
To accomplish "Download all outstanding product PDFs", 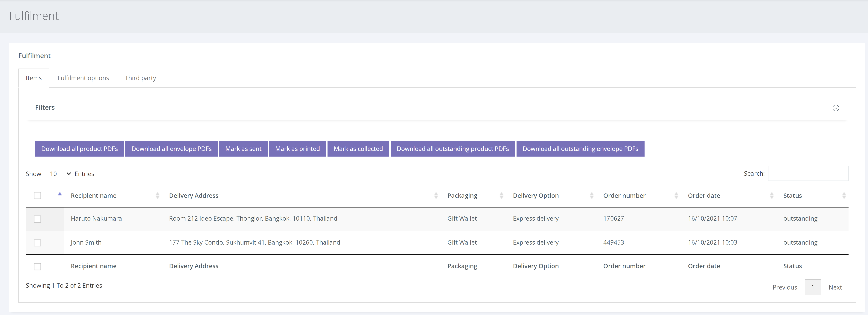I will click(453, 149).
